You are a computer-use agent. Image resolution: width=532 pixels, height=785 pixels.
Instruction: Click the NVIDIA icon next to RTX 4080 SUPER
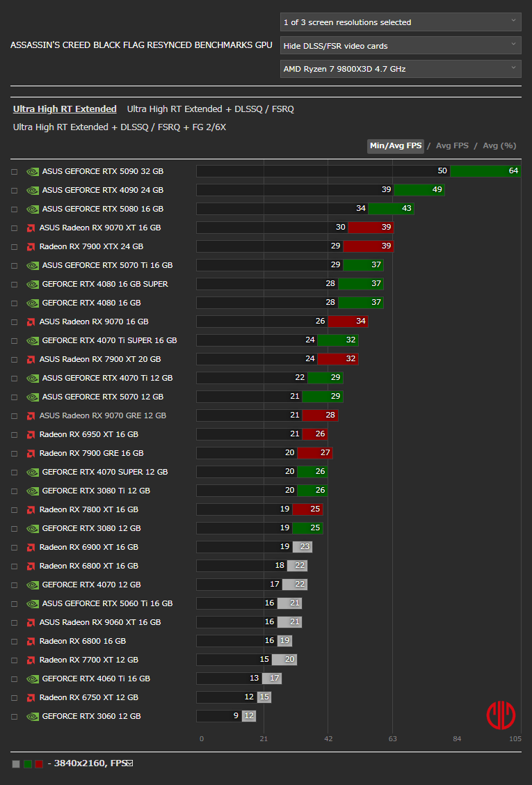(33, 284)
